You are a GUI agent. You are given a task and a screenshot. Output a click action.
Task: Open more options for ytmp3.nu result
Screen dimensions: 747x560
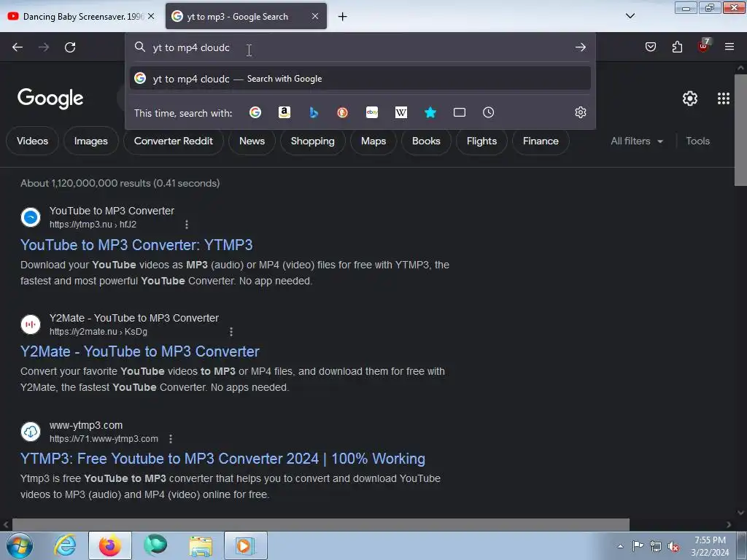(187, 225)
